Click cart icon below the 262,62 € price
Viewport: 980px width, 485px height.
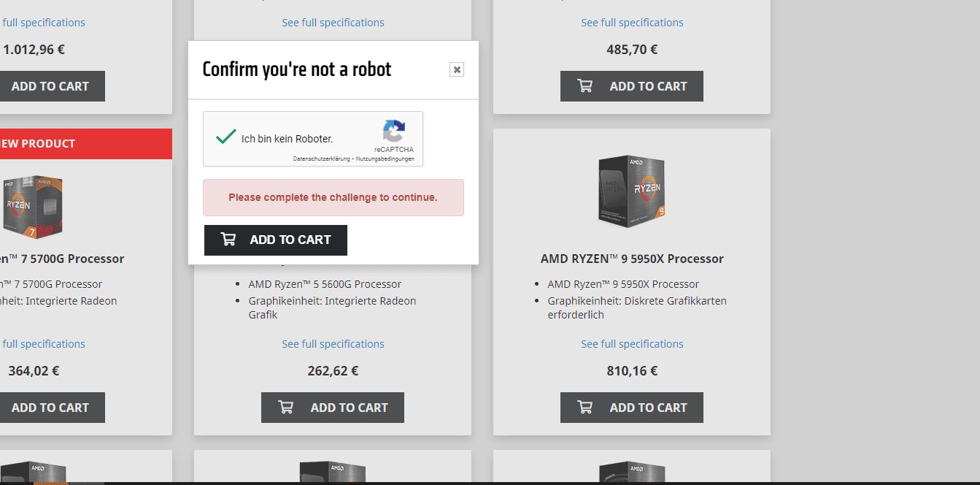click(286, 408)
